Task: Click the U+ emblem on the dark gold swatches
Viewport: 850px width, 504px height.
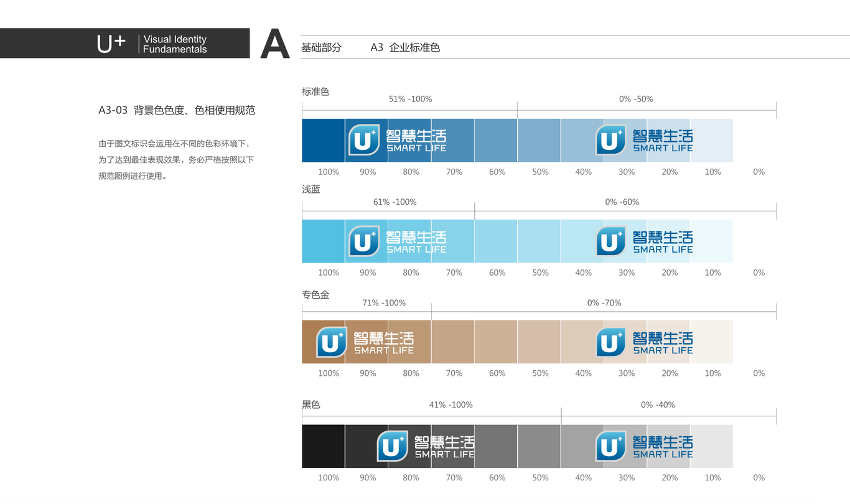Action: tap(332, 342)
